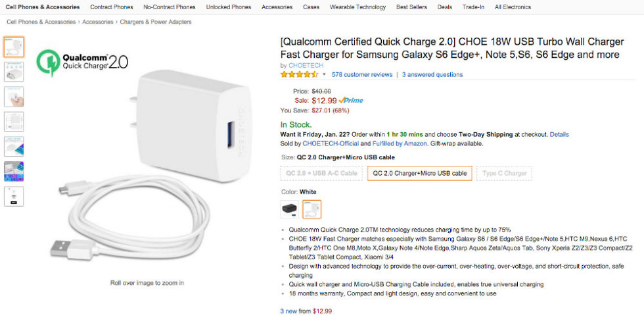
Task: Pick the white color swatch
Action: coord(312,209)
